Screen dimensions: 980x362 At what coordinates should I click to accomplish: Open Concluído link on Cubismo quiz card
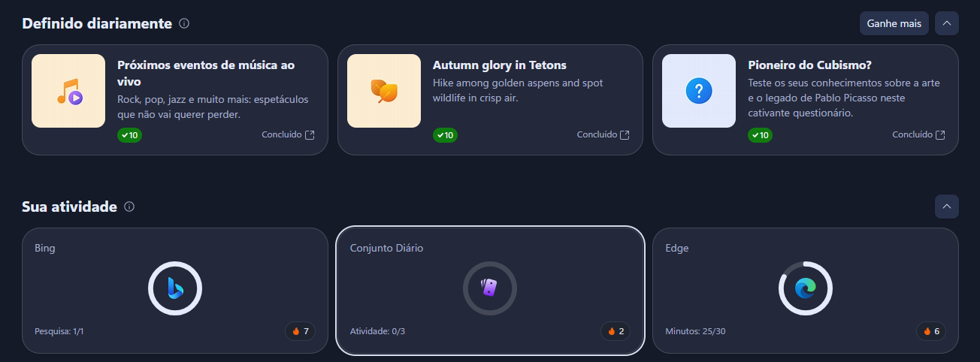coord(919,135)
